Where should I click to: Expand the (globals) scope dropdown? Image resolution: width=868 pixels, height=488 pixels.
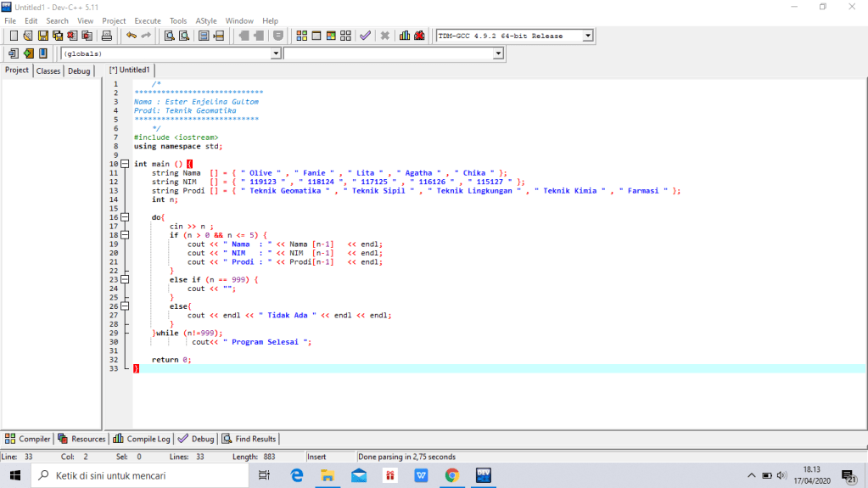click(275, 53)
